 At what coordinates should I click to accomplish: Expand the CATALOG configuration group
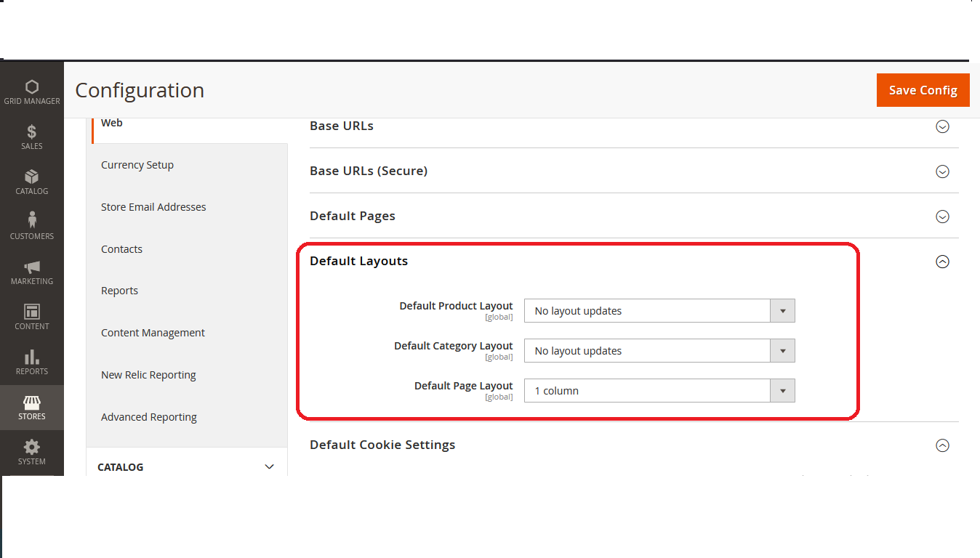tap(186, 467)
